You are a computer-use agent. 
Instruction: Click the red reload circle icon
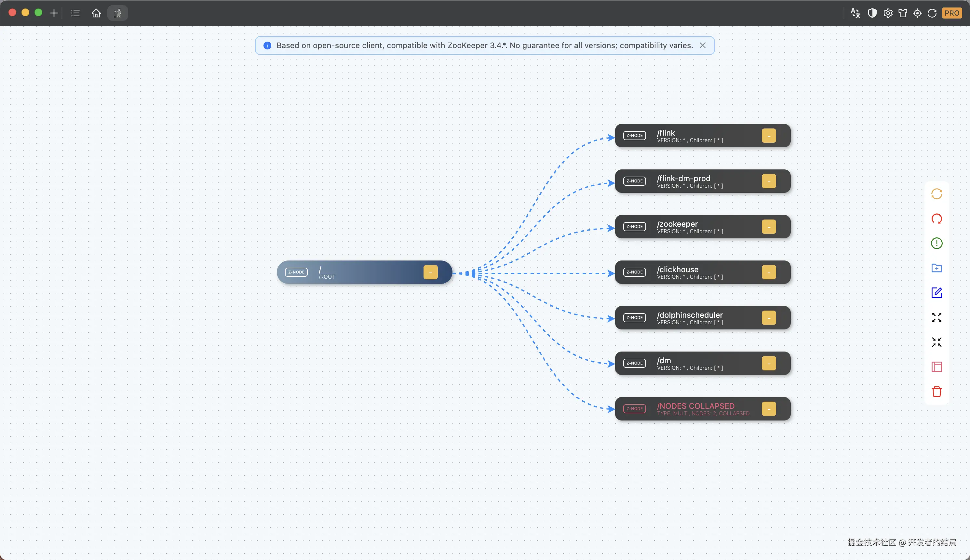[936, 219]
